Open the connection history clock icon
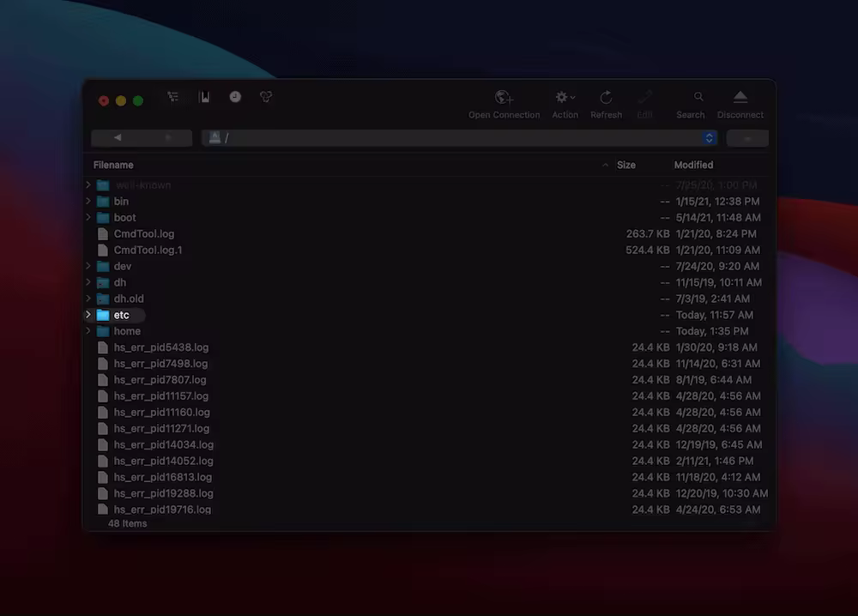 (x=235, y=97)
